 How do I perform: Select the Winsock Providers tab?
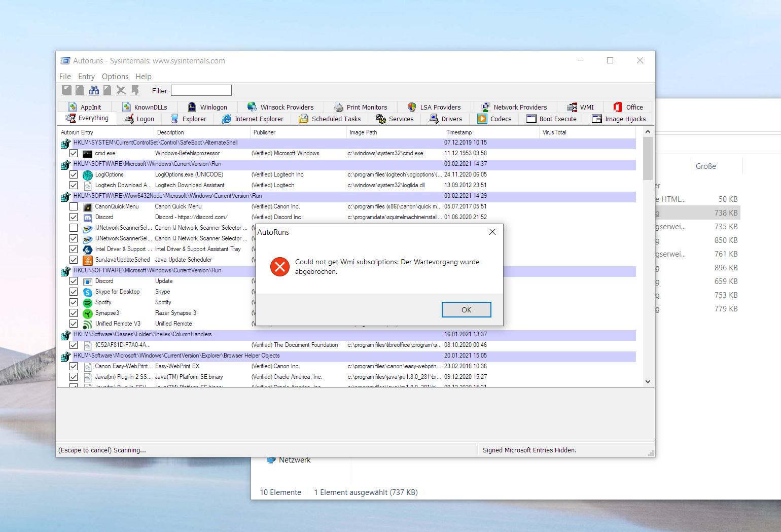tap(280, 108)
